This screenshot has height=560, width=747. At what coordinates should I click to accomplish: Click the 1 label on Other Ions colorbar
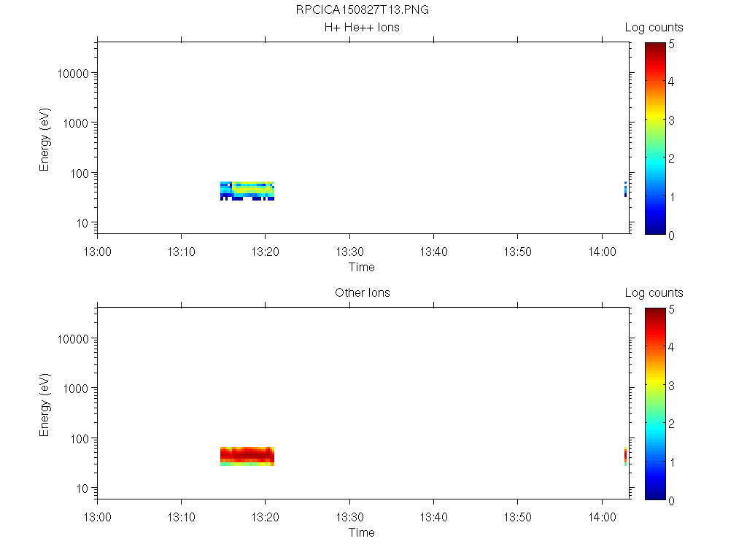672,462
